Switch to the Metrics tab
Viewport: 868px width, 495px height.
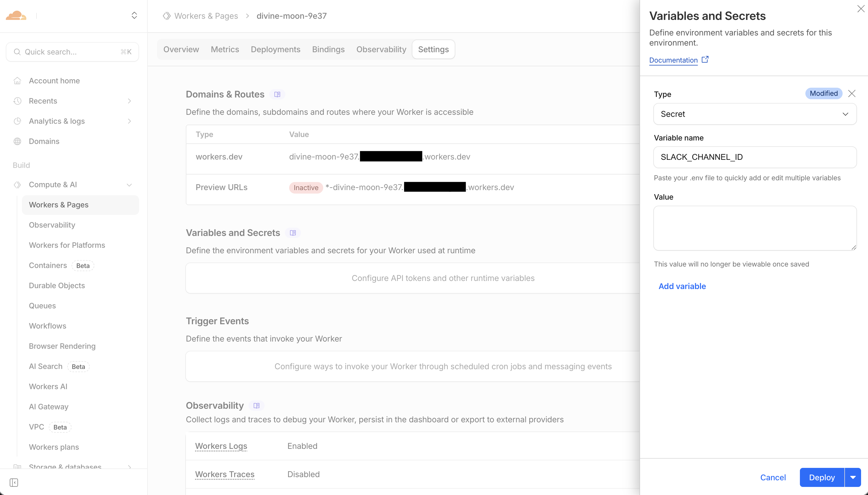coord(225,49)
